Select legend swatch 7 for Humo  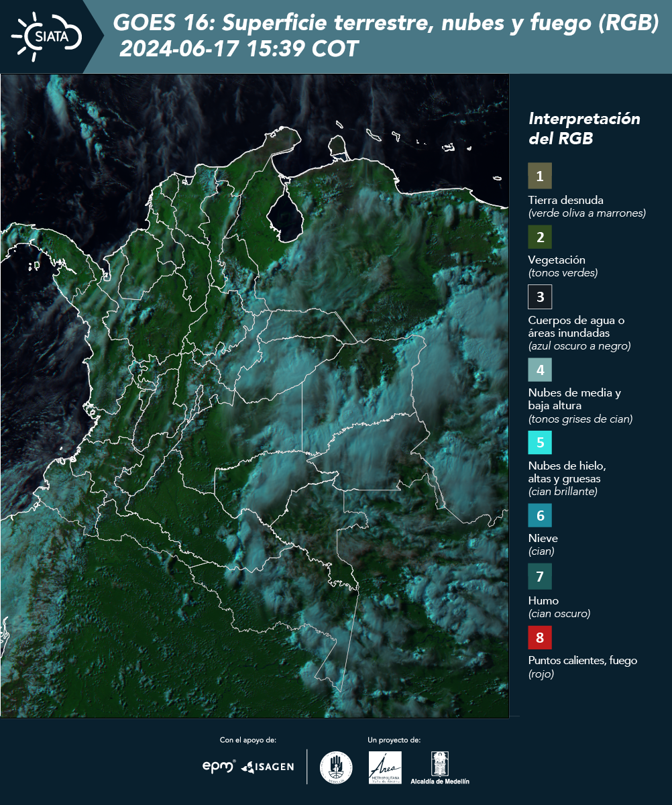[x=540, y=576]
